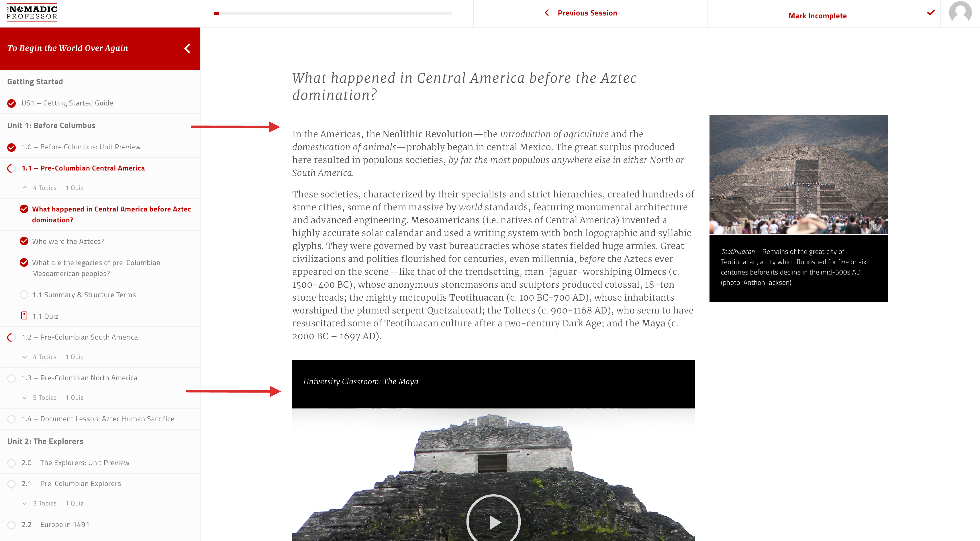This screenshot has height=541, width=980.
Task: Click the To Begin the World Over Again title
Action: coord(68,48)
